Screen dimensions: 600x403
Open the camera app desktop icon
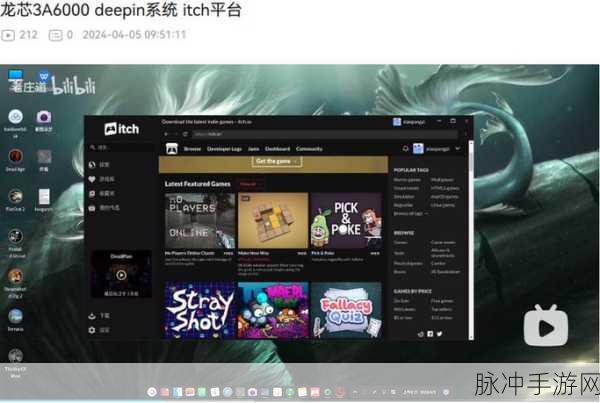(44, 117)
